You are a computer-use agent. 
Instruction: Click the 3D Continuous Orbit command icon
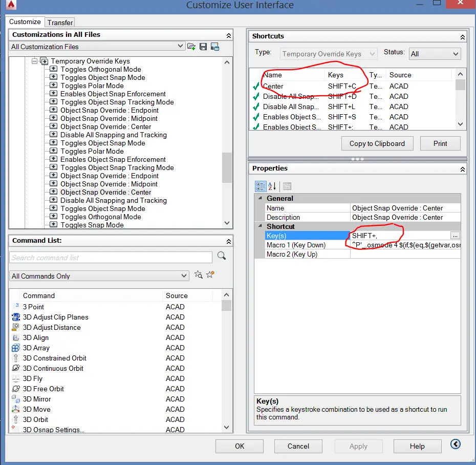[16, 368]
